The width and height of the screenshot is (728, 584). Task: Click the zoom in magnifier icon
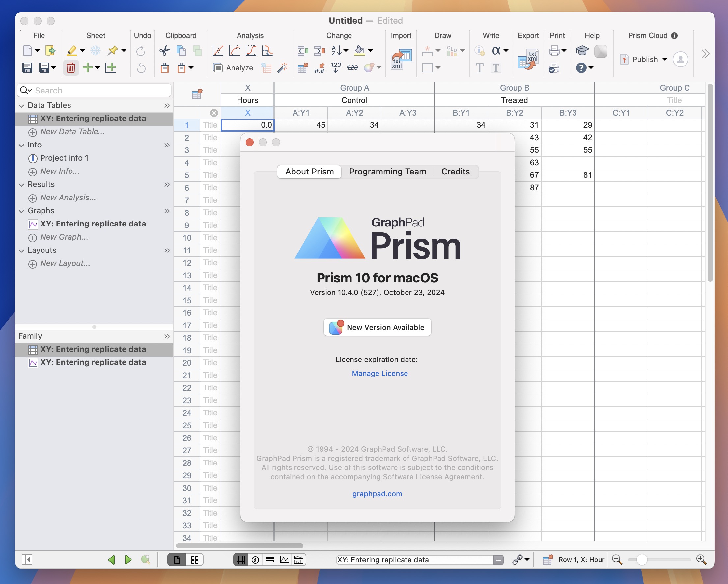tap(701, 560)
